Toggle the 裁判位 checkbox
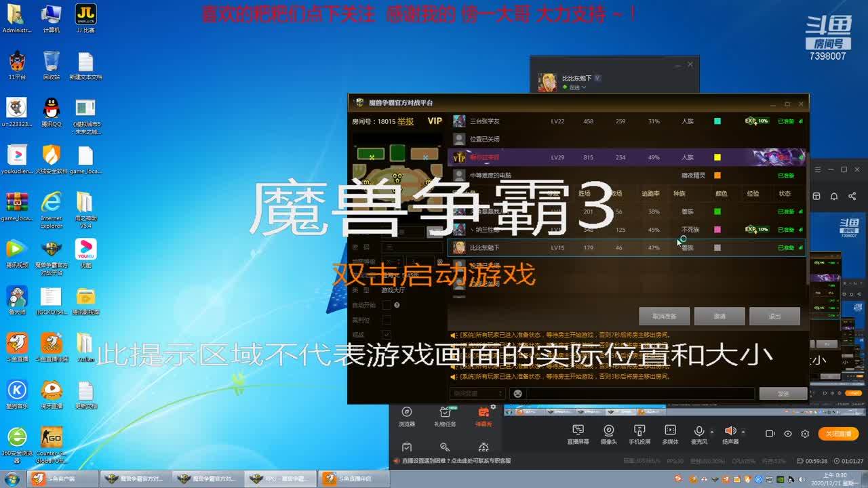The width and height of the screenshot is (868, 488). [387, 320]
